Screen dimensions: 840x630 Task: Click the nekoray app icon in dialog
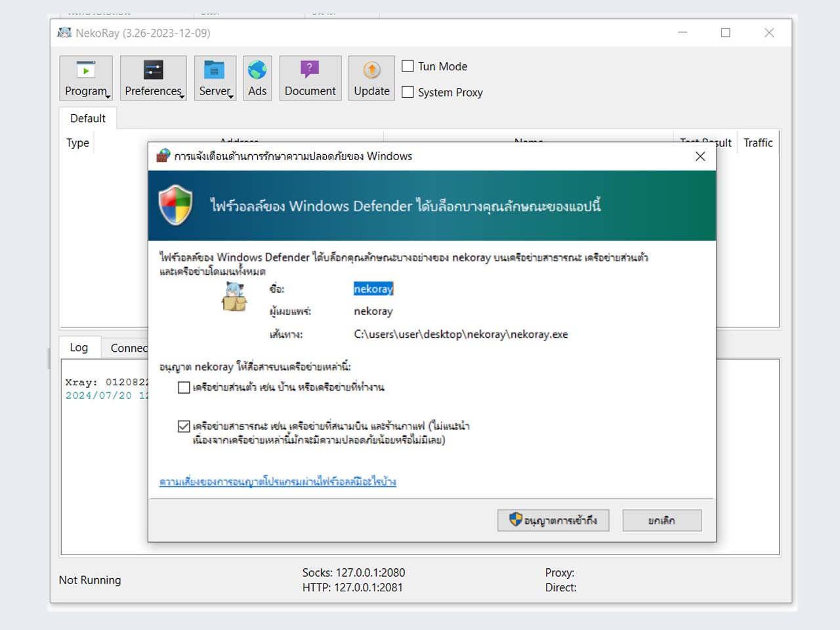pyautogui.click(x=234, y=297)
